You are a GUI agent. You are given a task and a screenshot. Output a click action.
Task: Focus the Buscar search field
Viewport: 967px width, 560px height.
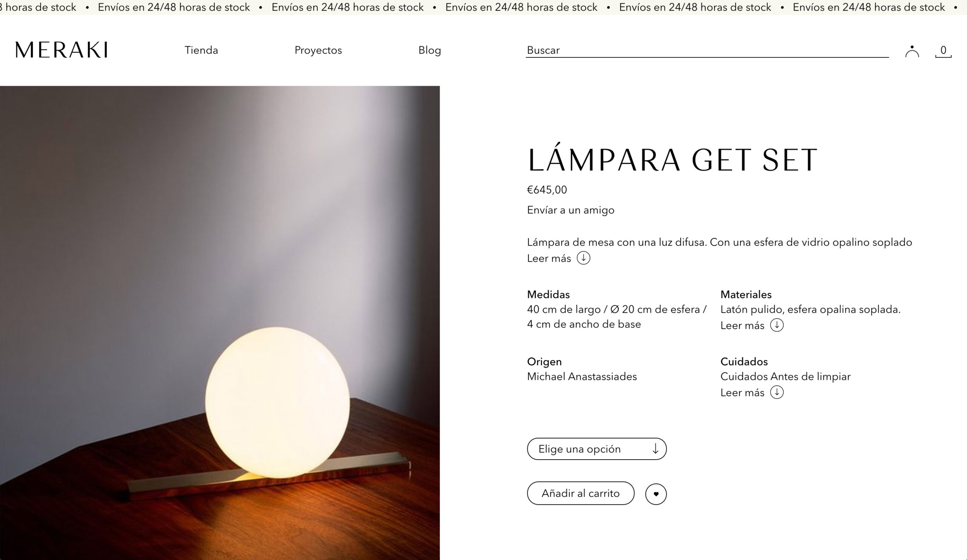coord(707,50)
